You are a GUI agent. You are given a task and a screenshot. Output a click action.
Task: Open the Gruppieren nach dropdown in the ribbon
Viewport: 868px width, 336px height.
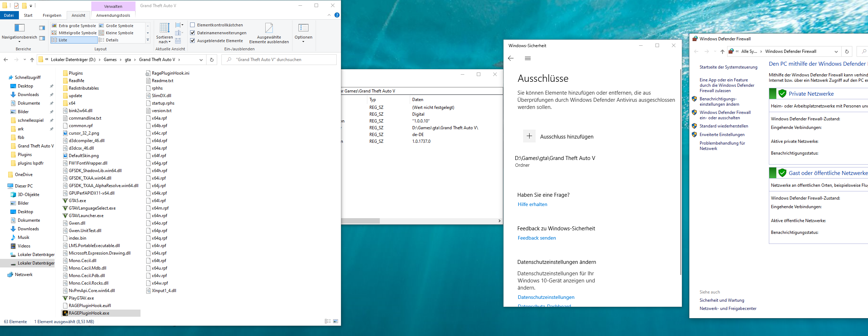179,25
